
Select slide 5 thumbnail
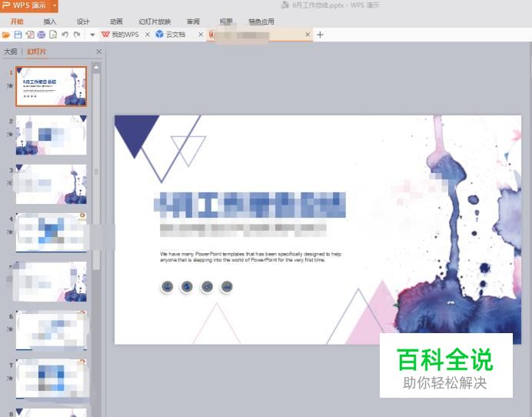pos(52,282)
